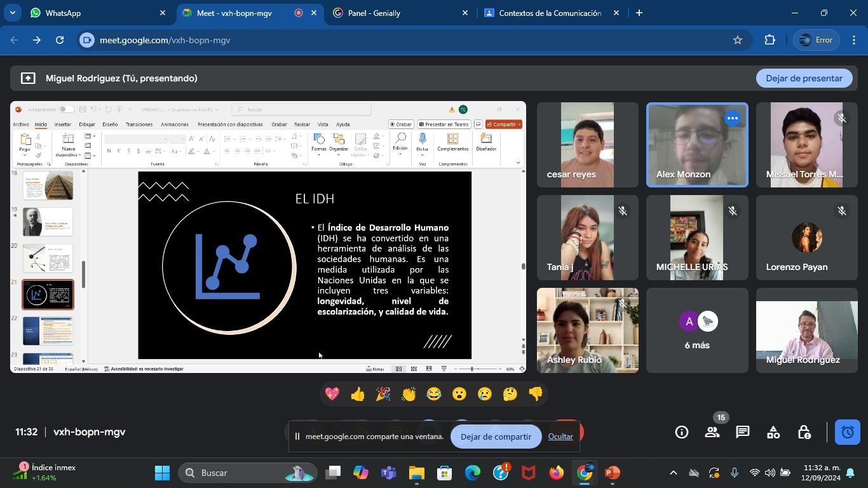Image resolution: width=868 pixels, height=488 pixels.
Task: Toggle bold N in PowerPoint font group
Action: 109,151
